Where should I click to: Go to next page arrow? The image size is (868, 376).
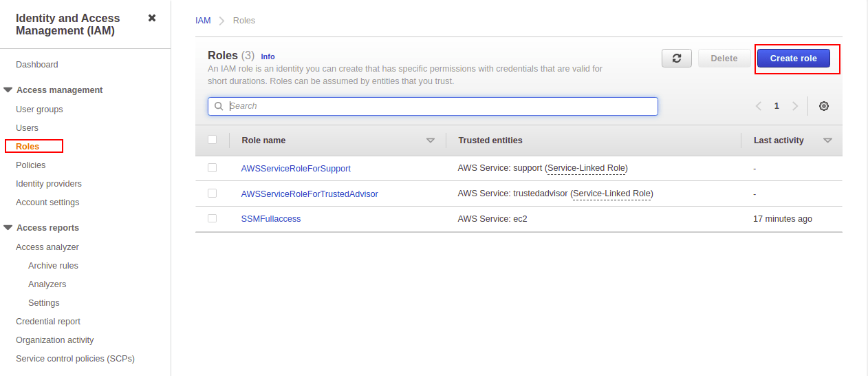795,106
